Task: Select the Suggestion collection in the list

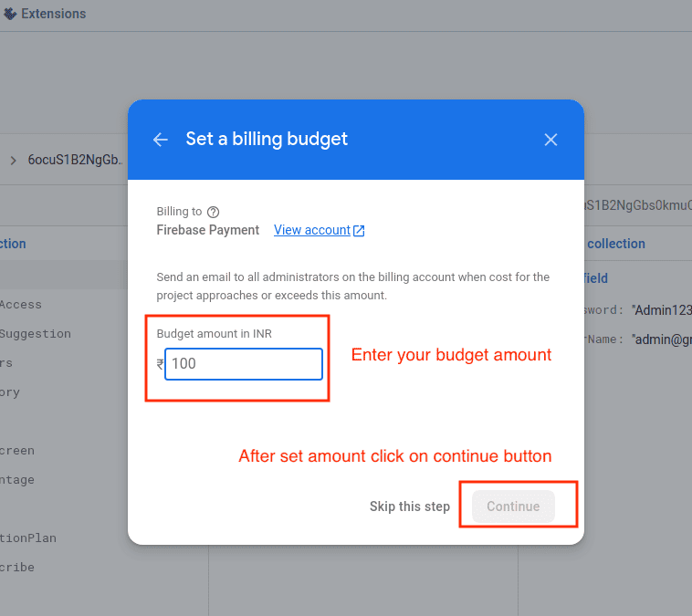Action: pyautogui.click(x=35, y=334)
